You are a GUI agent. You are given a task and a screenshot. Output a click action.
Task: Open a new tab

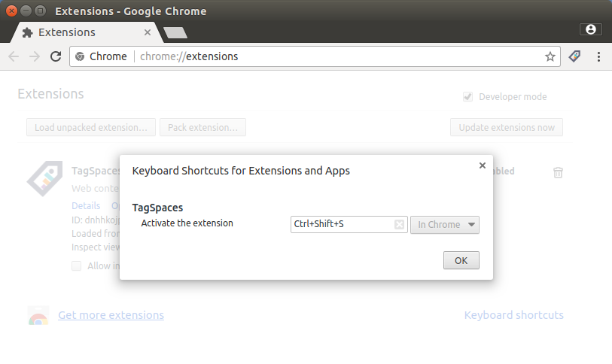(175, 33)
